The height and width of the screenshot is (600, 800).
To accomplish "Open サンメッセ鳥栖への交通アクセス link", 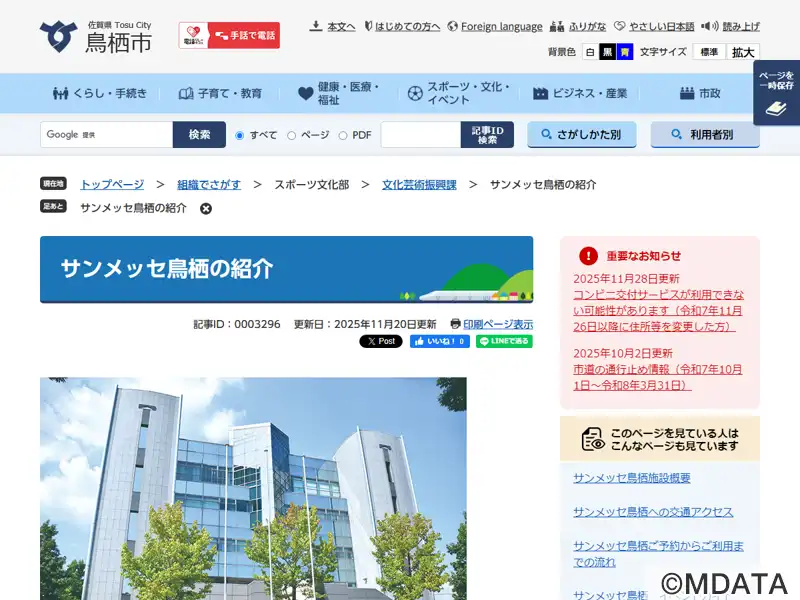I will coord(653,512).
